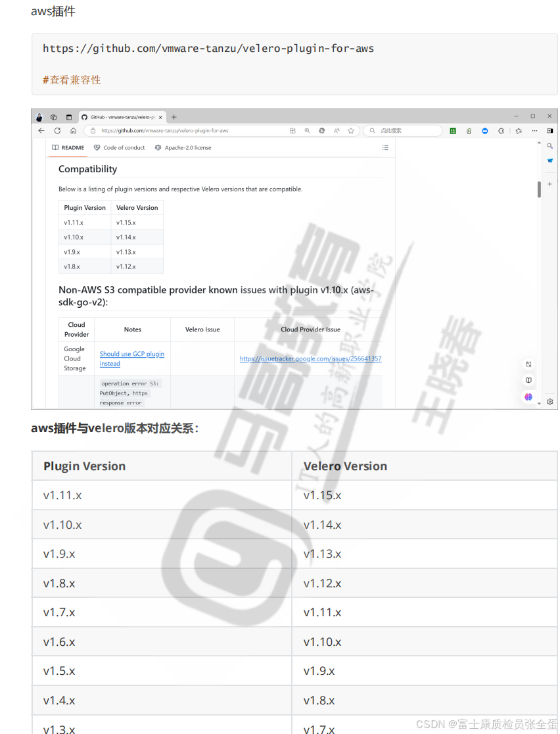
Task: Open the green extension icon in toolbar
Action: click(x=452, y=131)
